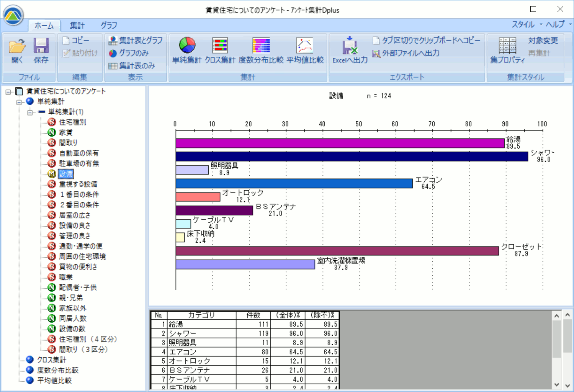Select 職業 in the tree

point(65,277)
